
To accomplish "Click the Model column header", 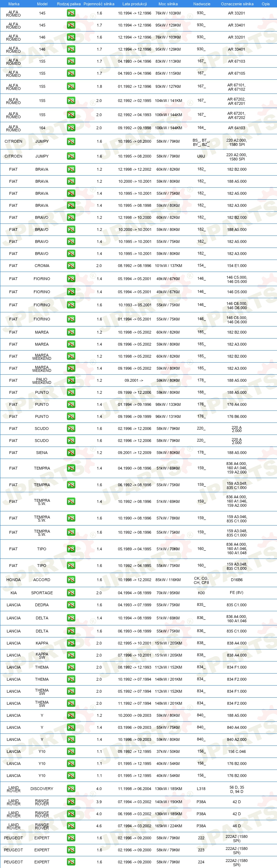I will click(x=42, y=4).
